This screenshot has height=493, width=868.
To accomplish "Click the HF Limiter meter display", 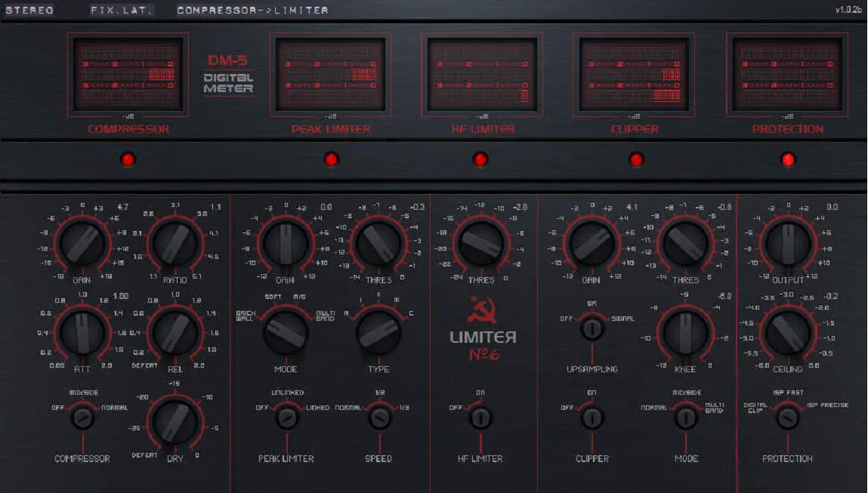I will (x=482, y=75).
